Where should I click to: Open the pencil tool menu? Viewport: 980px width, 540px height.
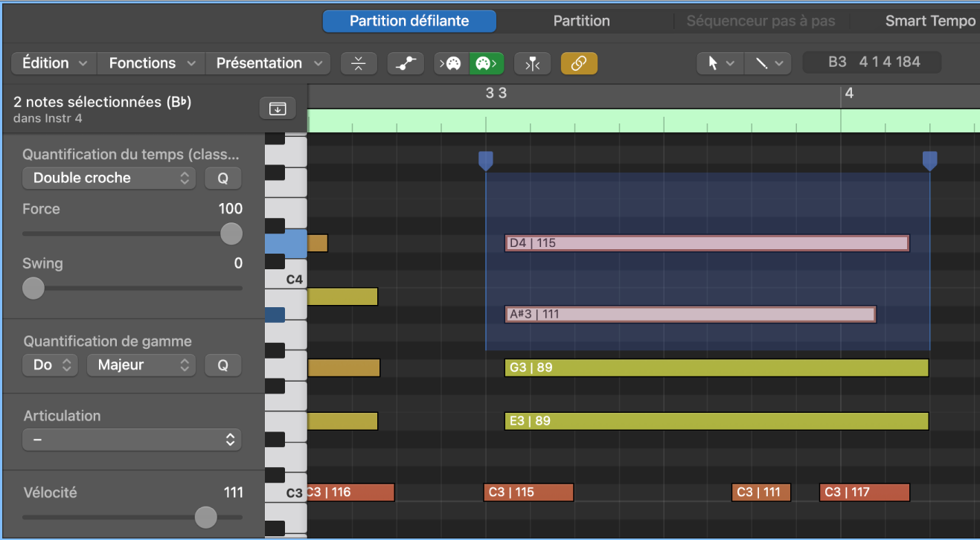point(769,63)
